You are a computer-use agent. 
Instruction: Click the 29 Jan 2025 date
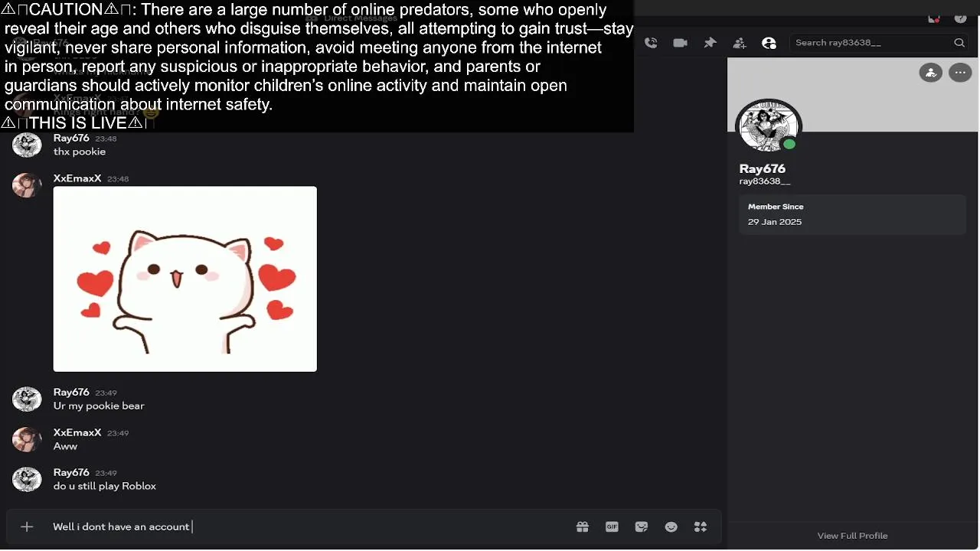coord(775,222)
